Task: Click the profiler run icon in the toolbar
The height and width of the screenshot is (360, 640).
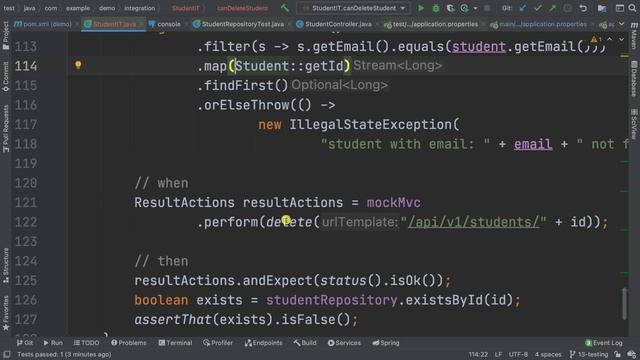Action: (x=464, y=8)
